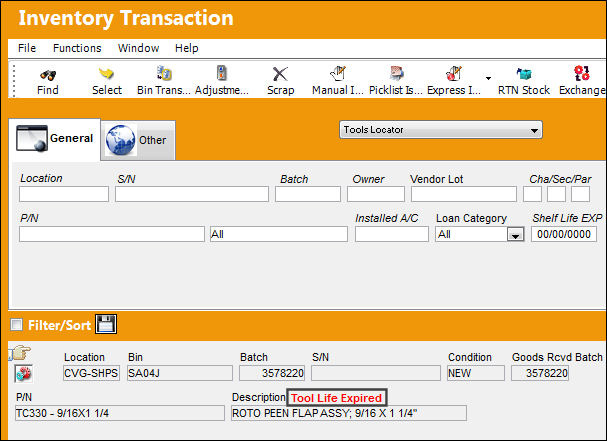Viewport: 607px width, 441px height.
Task: Click the SA04J bin value
Action: (x=180, y=373)
